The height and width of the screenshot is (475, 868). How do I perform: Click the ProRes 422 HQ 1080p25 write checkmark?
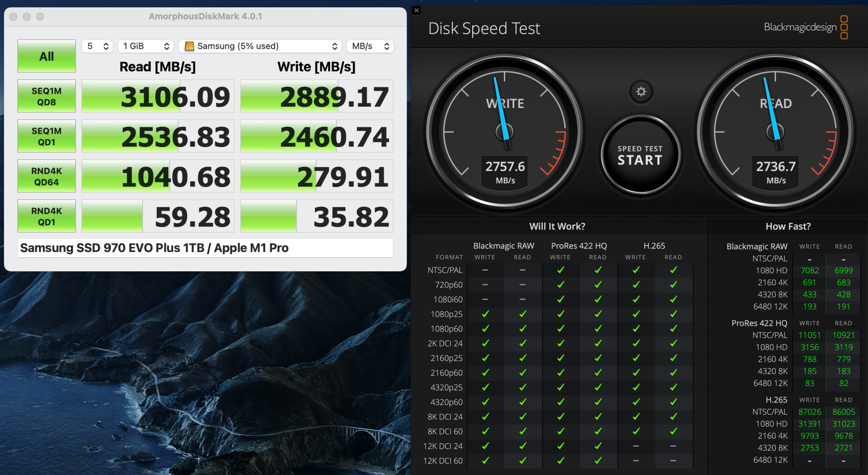[x=560, y=314]
